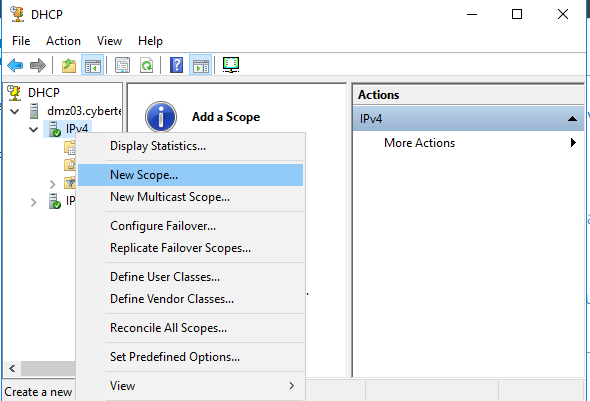
Task: Toggle Show/Hide Action Pane icon
Action: [201, 65]
